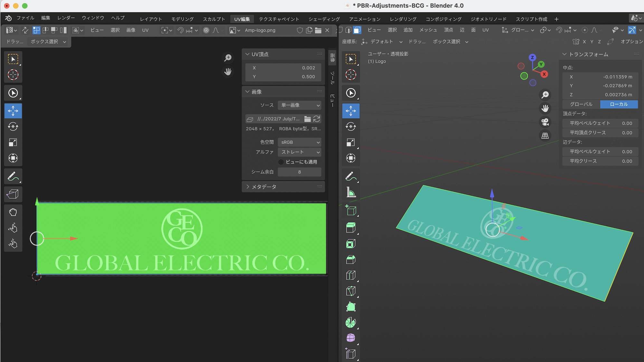Switch transform to グローバル

[x=581, y=104]
